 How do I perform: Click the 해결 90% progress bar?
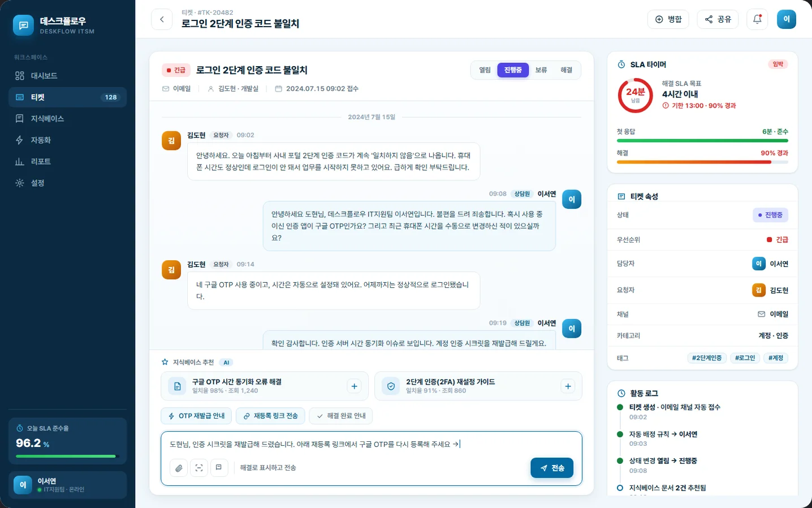point(702,162)
